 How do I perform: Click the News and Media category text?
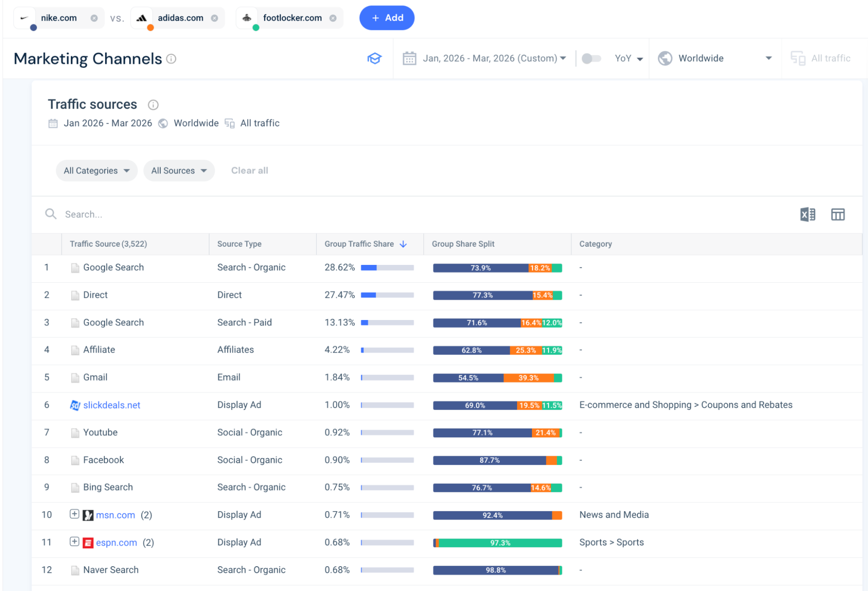pos(614,515)
